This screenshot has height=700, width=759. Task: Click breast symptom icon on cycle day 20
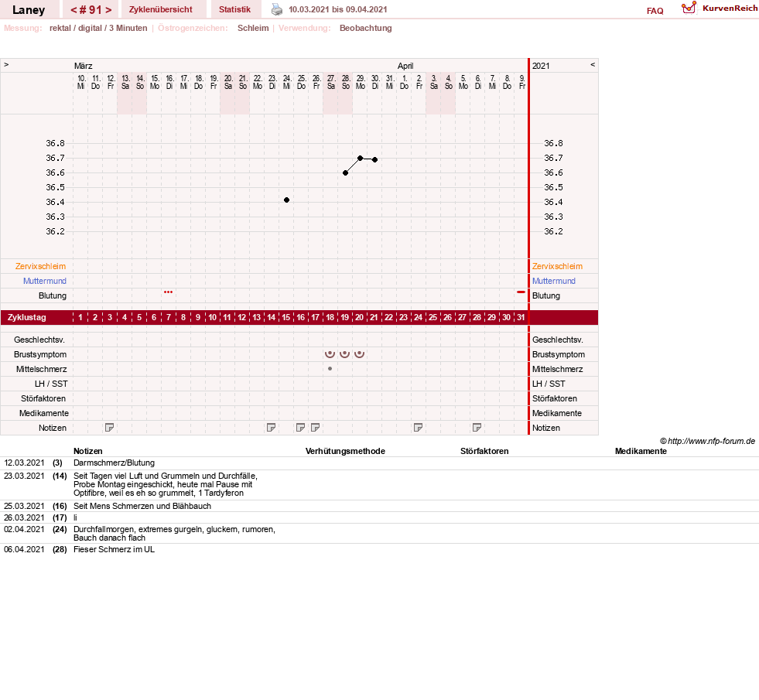coord(359,354)
